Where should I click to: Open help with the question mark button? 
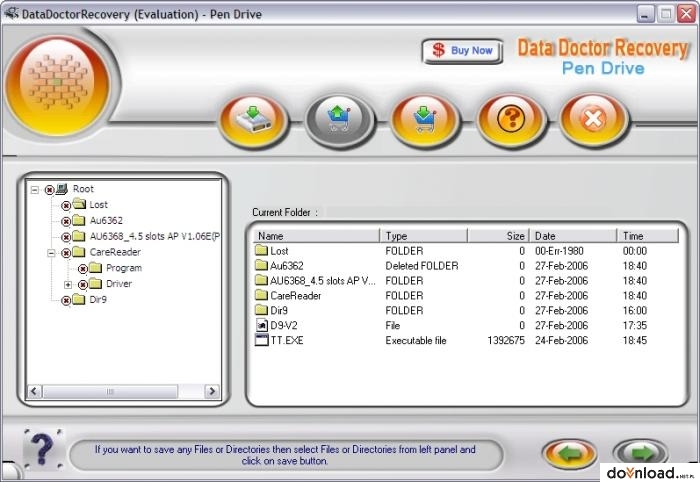[x=511, y=120]
